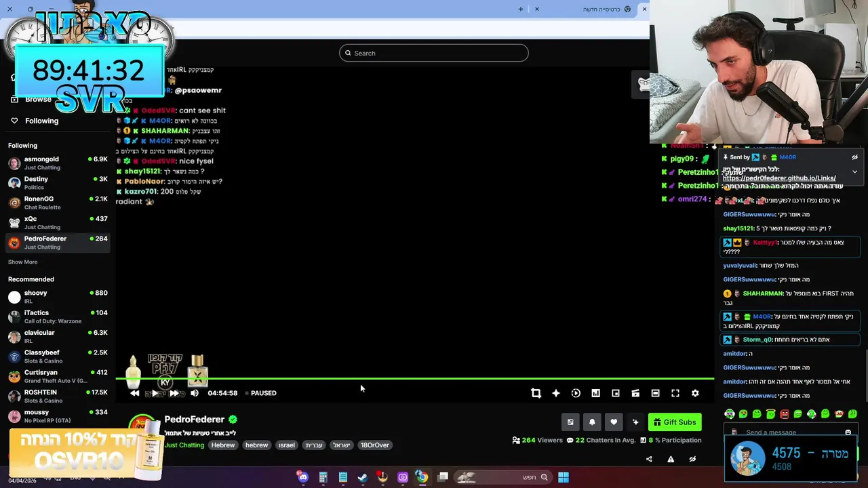The height and width of the screenshot is (488, 868).
Task: Click the rewind button in the player
Action: 134,393
